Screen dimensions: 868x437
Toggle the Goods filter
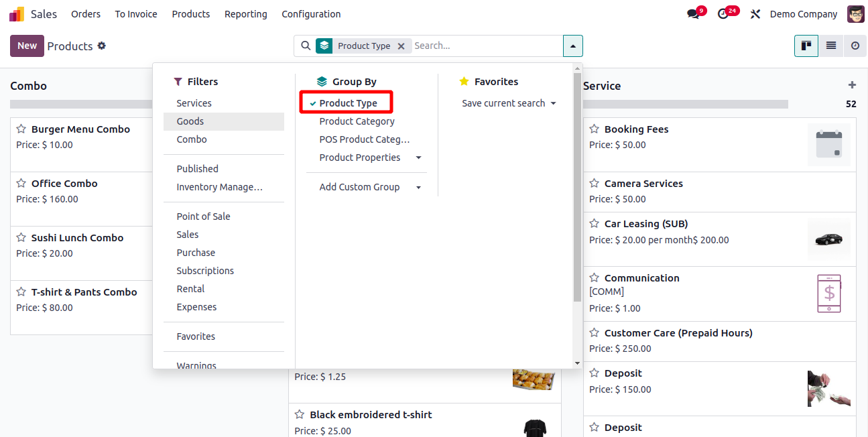coord(190,121)
